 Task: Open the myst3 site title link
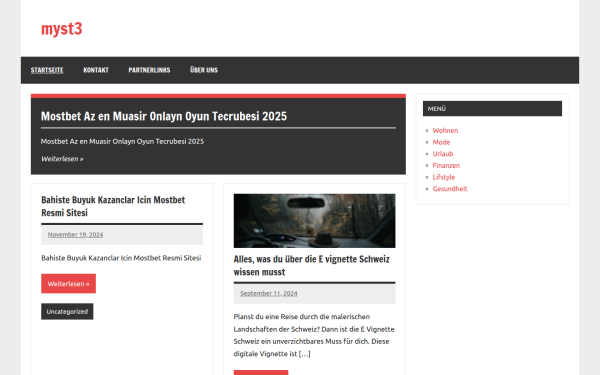coord(62,29)
